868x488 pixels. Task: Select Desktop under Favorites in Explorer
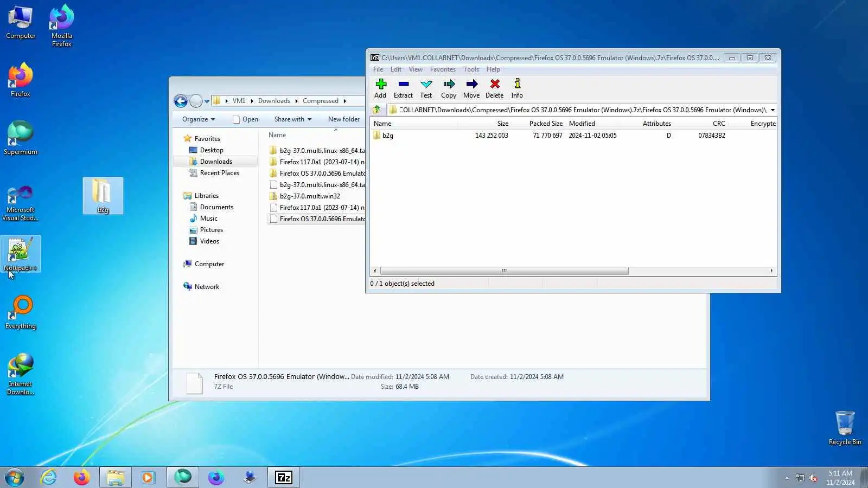point(212,150)
